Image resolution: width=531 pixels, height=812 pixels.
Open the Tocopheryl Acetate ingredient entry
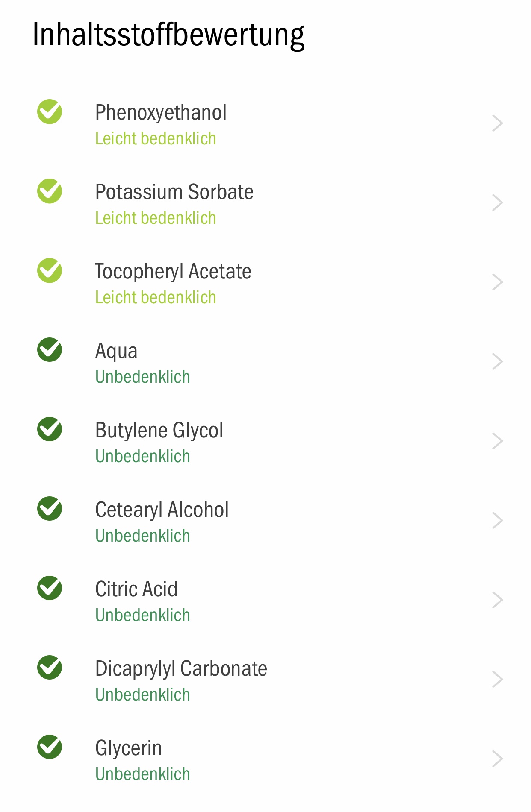[265, 282]
